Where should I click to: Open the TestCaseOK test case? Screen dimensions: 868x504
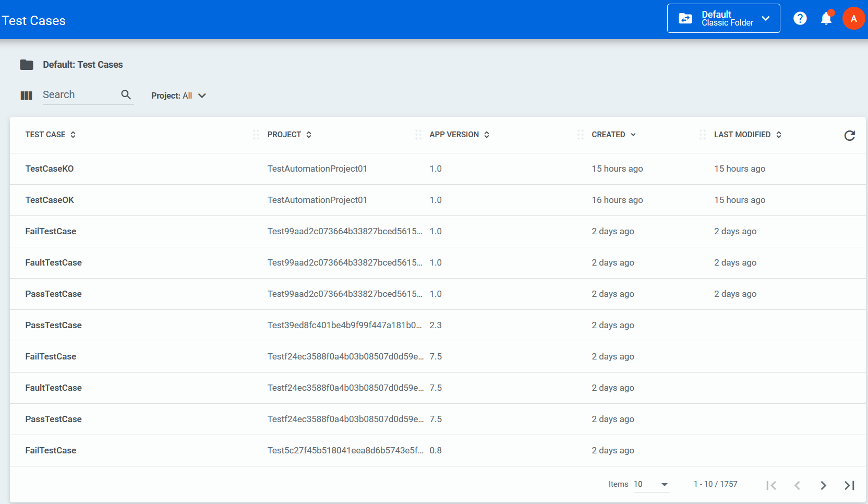pyautogui.click(x=50, y=200)
